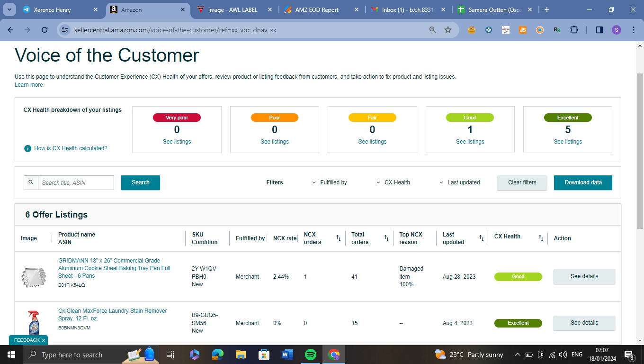Open the browser extensions puzzle icon
This screenshot has height=364, width=644.
click(x=574, y=30)
